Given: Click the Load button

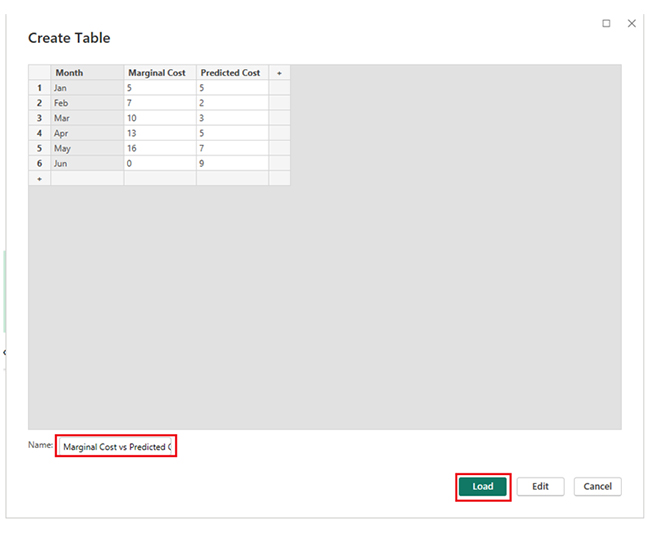Looking at the screenshot, I should 483,486.
